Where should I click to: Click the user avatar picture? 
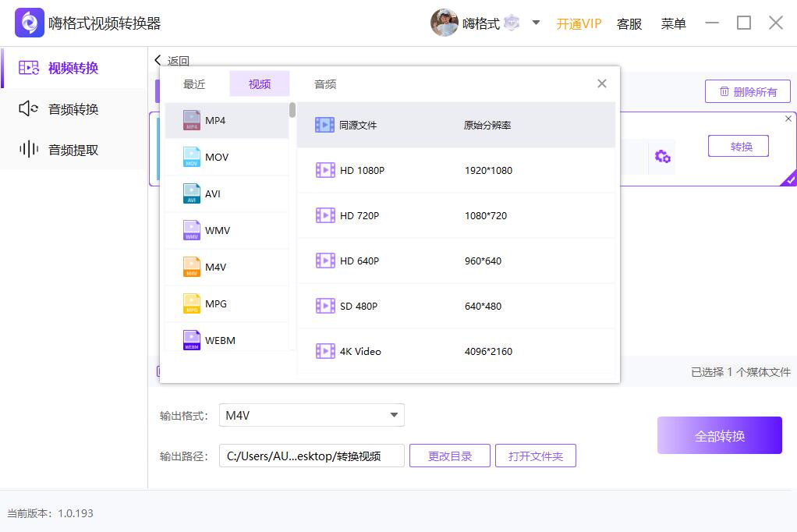444,23
